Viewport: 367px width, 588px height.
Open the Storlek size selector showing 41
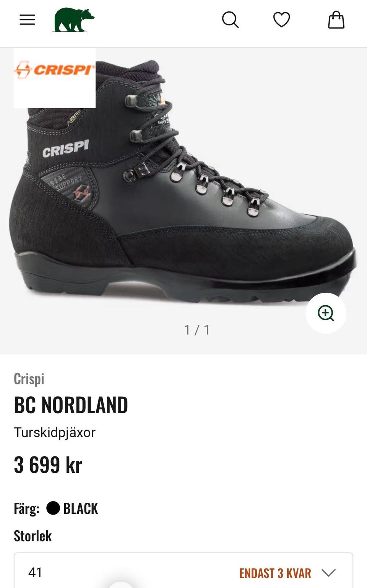183,570
